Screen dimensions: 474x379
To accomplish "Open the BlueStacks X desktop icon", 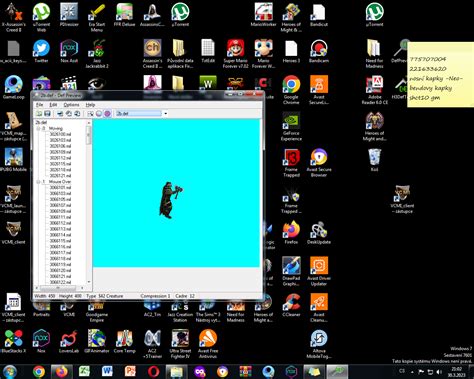I will coord(13,341).
